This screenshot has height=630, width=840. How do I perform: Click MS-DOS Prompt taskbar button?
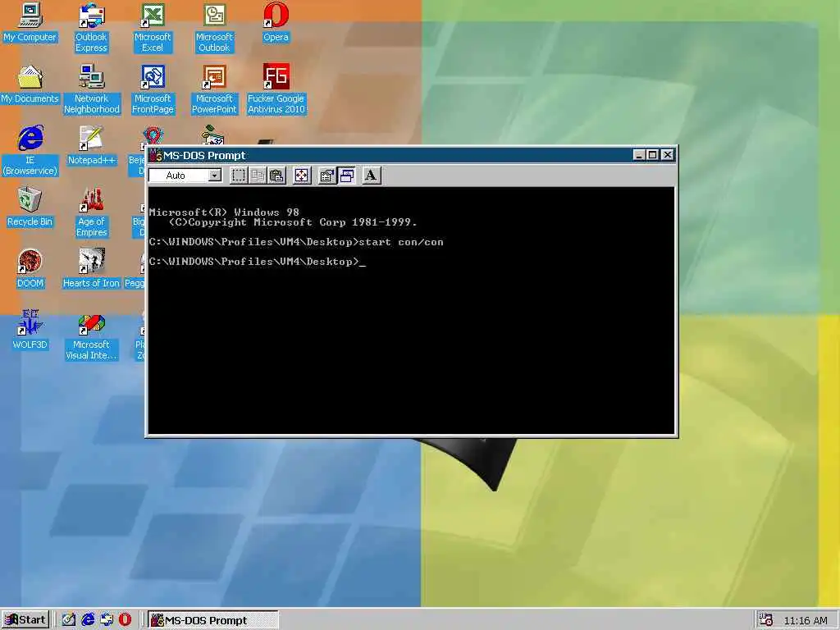[x=212, y=620]
